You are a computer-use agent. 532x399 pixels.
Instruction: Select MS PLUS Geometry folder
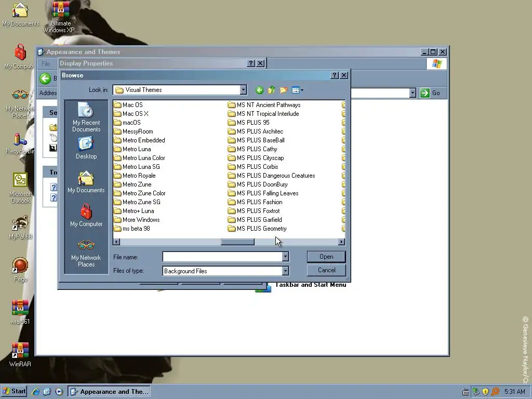pyautogui.click(x=258, y=229)
